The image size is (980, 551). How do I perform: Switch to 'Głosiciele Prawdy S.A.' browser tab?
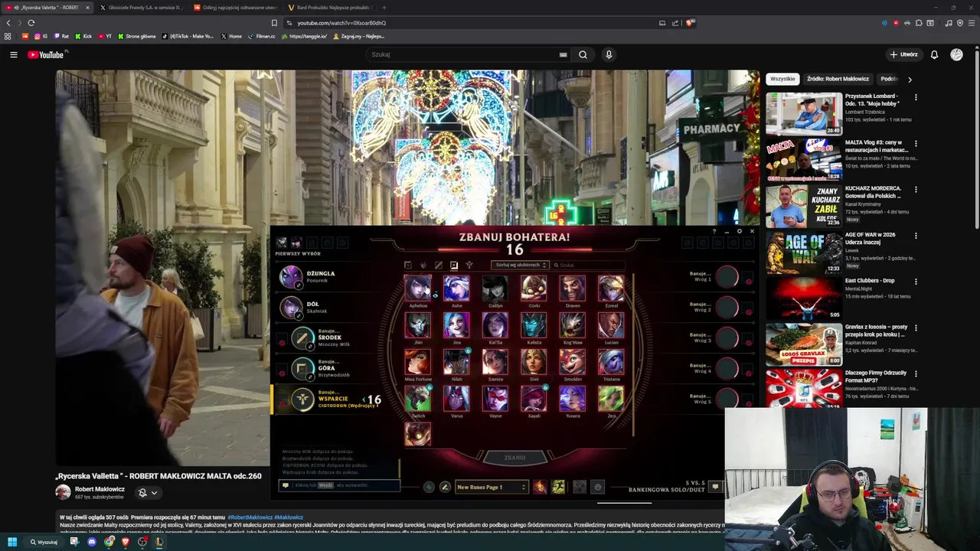[143, 8]
